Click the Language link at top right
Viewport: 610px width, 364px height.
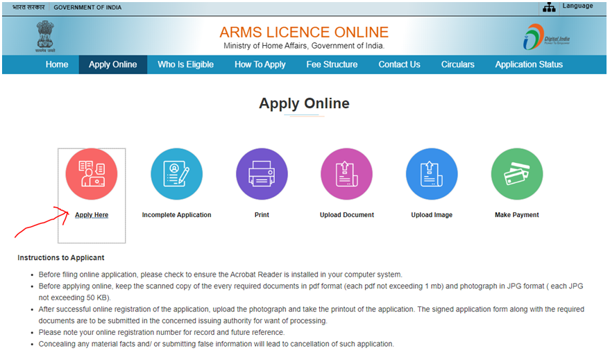577,6
